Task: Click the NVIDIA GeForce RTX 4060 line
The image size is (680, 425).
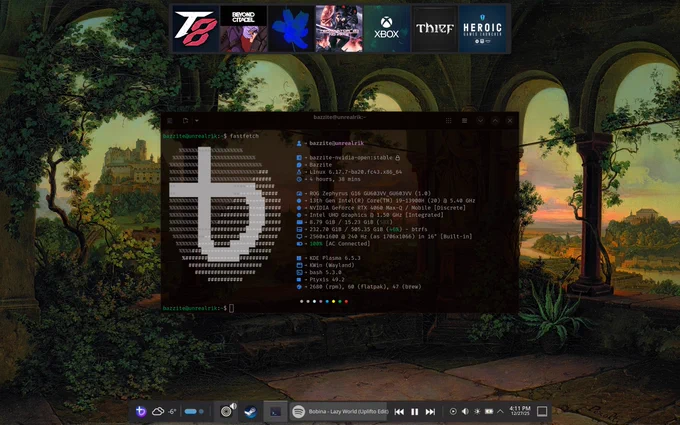Action: 381,208
